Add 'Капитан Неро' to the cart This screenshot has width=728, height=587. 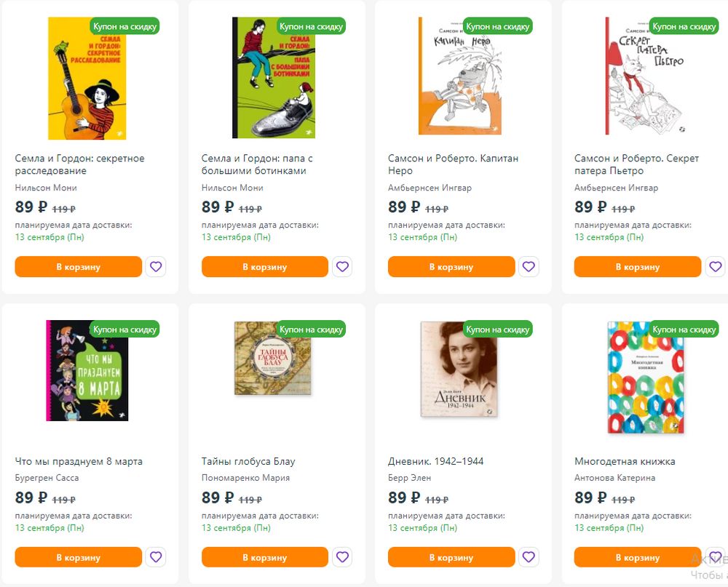(451, 267)
